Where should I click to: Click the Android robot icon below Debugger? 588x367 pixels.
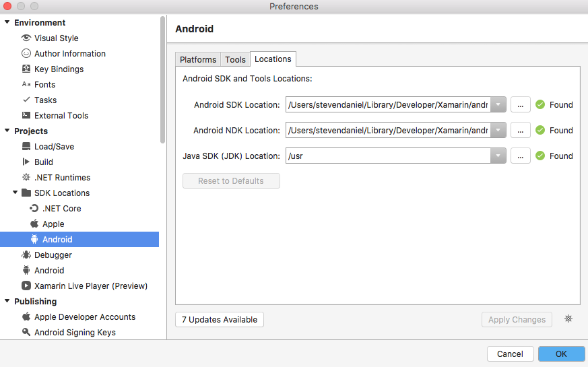26,270
